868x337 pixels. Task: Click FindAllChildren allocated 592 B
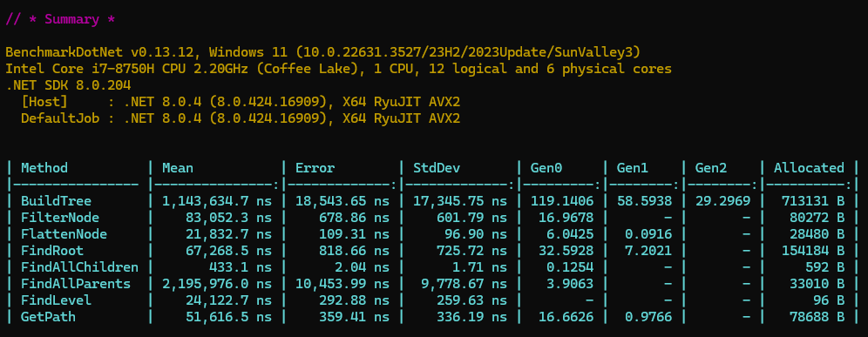point(824,267)
